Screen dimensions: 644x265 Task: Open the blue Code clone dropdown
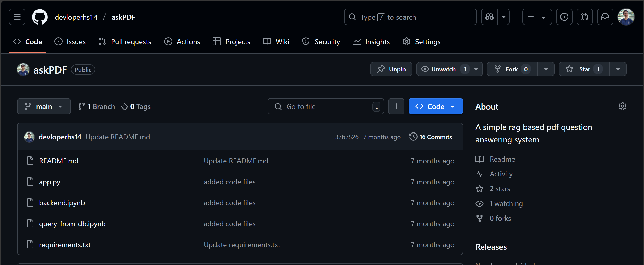point(436,106)
